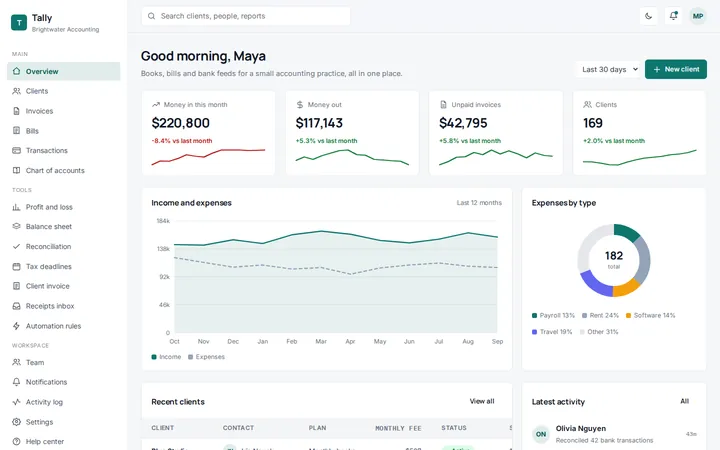
Task: Click the Reconciliation checkmark icon
Action: coord(17,247)
